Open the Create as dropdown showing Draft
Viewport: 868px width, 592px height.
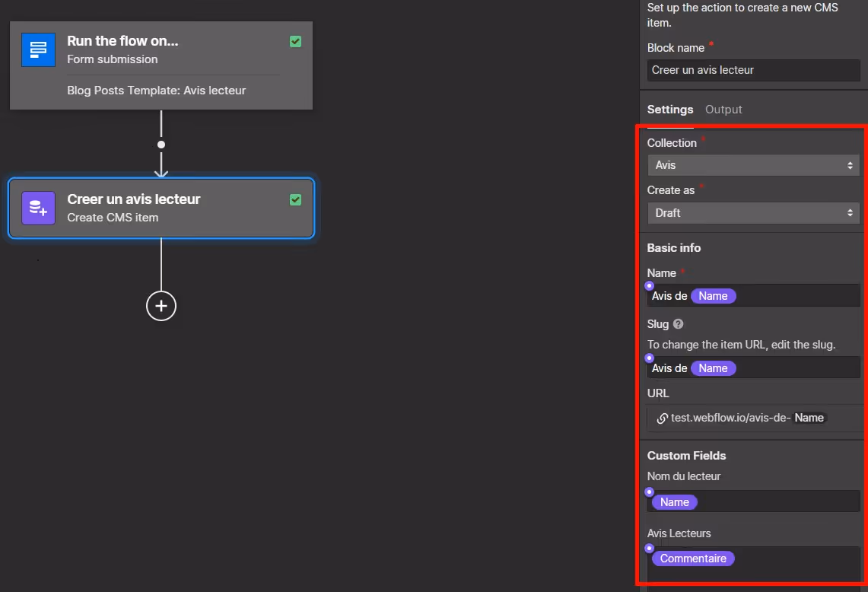[x=753, y=212]
